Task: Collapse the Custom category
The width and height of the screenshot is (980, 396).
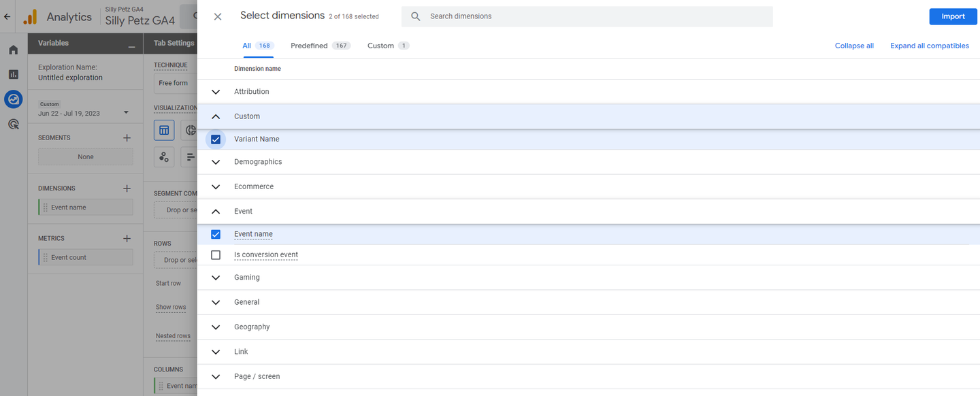Action: 216,116
